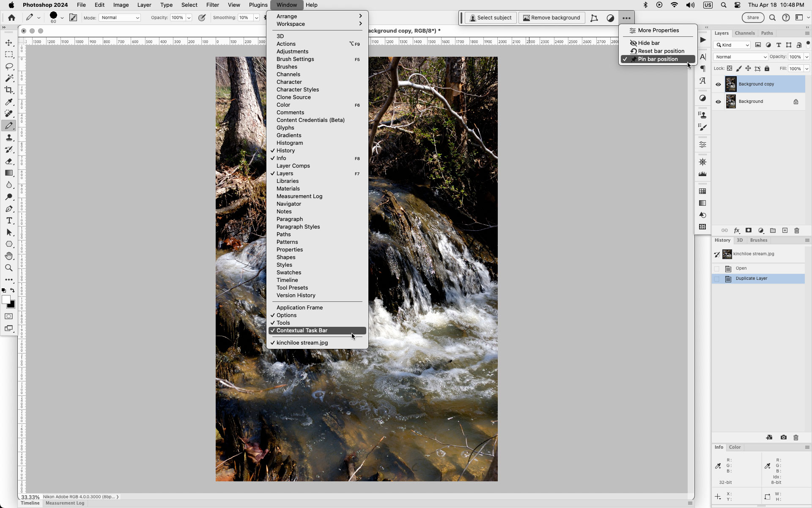The height and width of the screenshot is (508, 812).
Task: Select the Horizontal Type tool
Action: [9, 220]
